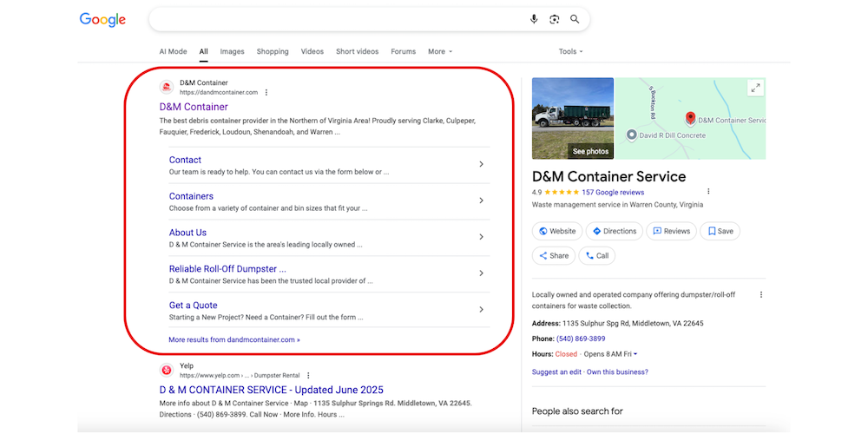
Task: Click the Share button
Action: pos(554,256)
